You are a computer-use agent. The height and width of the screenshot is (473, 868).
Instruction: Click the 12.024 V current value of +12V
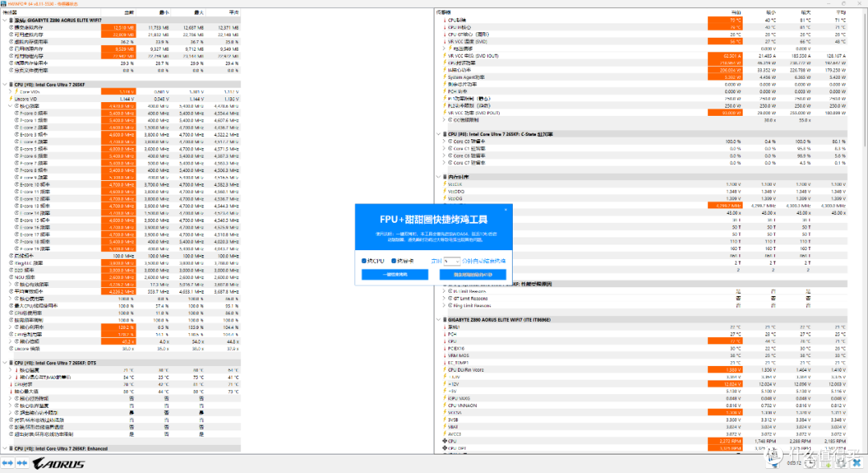click(x=733, y=384)
